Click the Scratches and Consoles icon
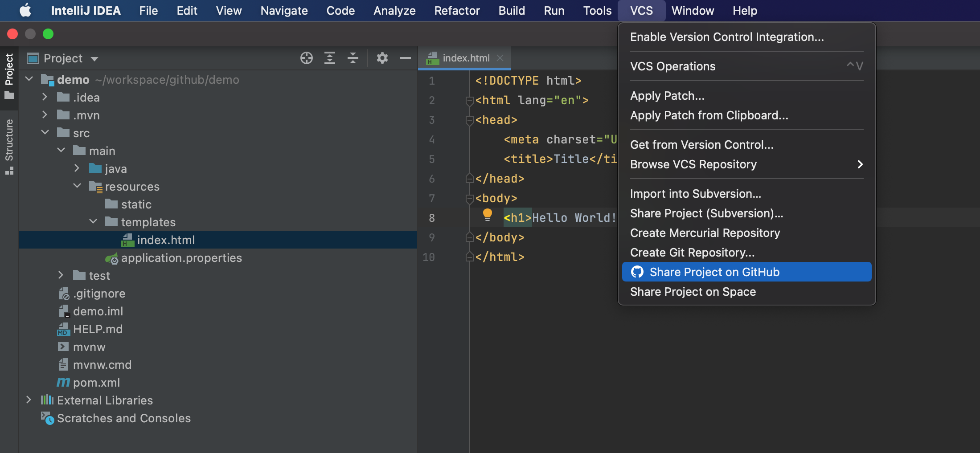Image resolution: width=980 pixels, height=453 pixels. (x=47, y=418)
